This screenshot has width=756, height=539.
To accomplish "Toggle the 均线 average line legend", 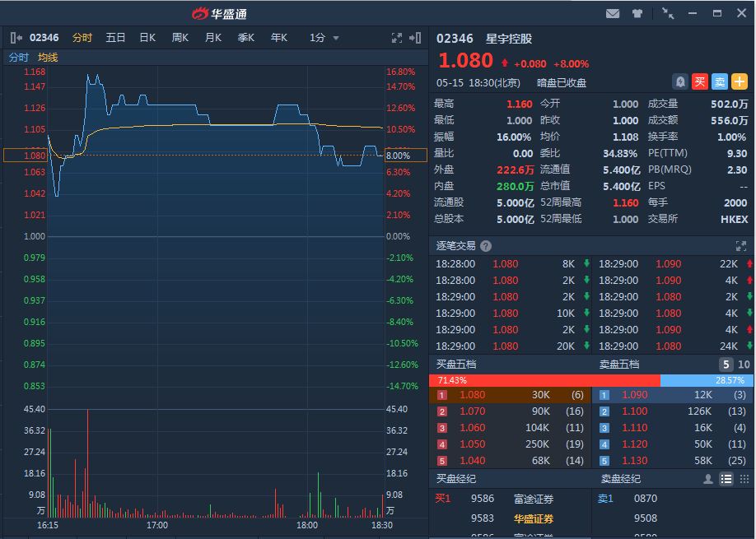I will coord(48,58).
